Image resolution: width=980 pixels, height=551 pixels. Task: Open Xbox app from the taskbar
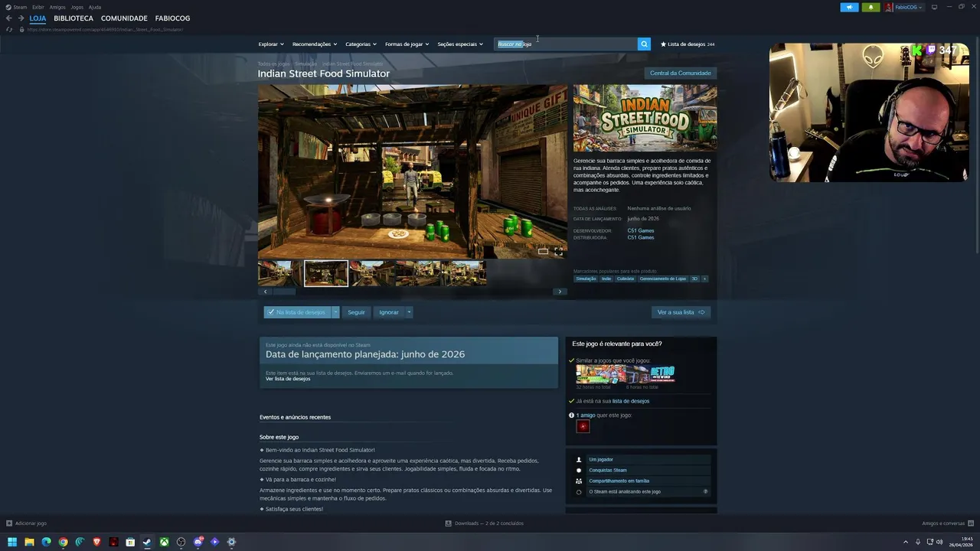[164, 542]
